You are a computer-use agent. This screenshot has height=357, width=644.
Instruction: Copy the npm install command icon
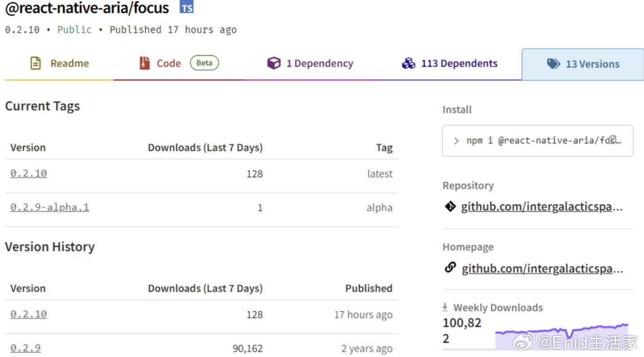point(613,139)
